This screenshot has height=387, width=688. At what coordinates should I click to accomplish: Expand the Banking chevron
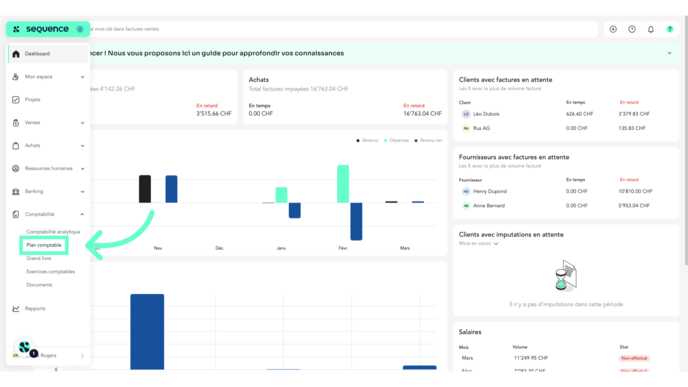point(82,192)
